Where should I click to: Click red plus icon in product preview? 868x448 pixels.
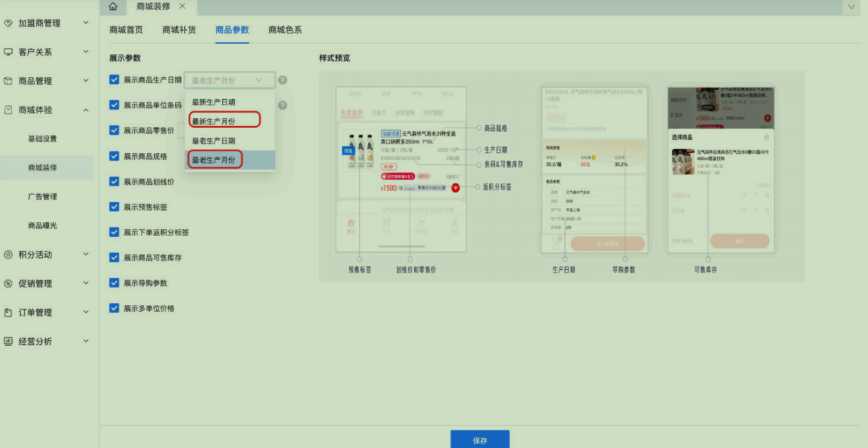pos(456,188)
